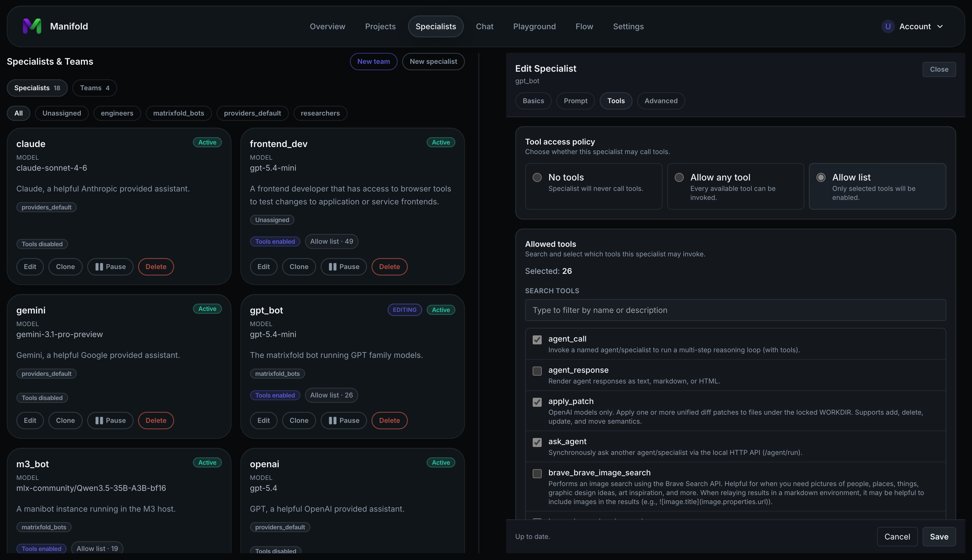
Task: Clone the gpt_bot specialist
Action: point(299,420)
